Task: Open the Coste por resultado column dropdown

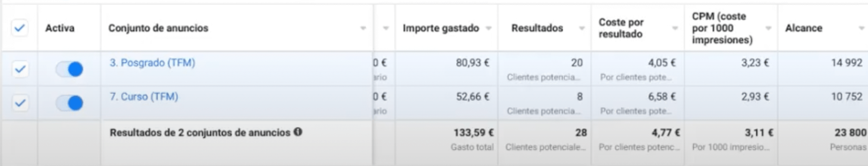Action: [675, 28]
